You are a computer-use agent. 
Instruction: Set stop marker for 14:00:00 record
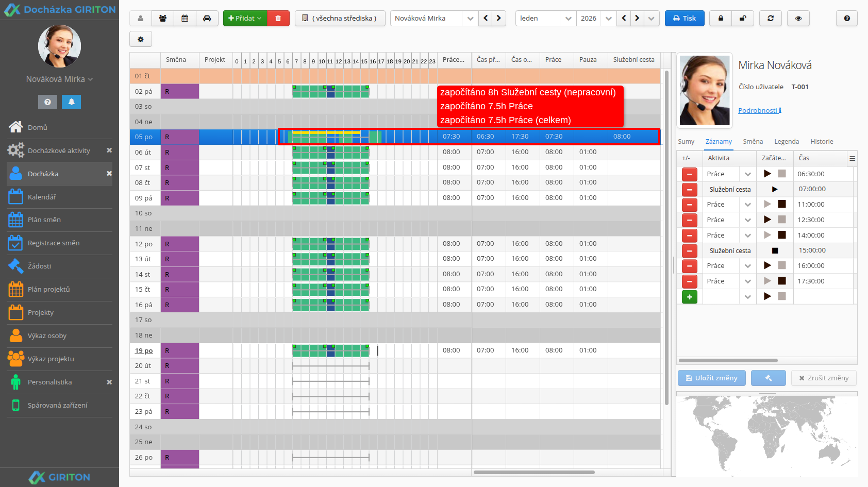click(x=782, y=235)
